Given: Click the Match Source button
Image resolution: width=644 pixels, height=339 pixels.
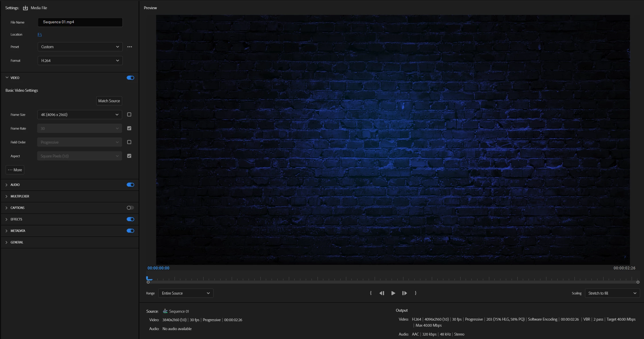Looking at the screenshot, I should 109,101.
